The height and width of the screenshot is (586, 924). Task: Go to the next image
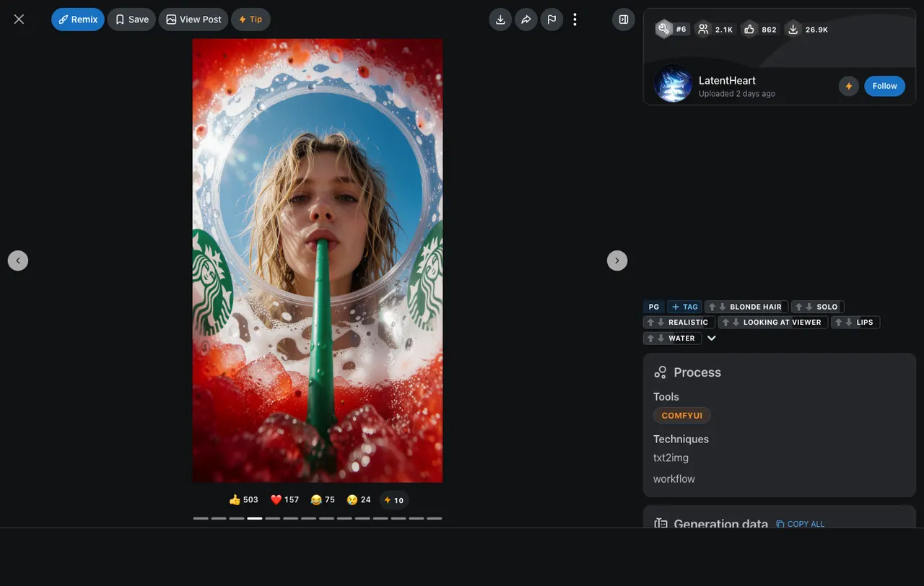coord(617,261)
